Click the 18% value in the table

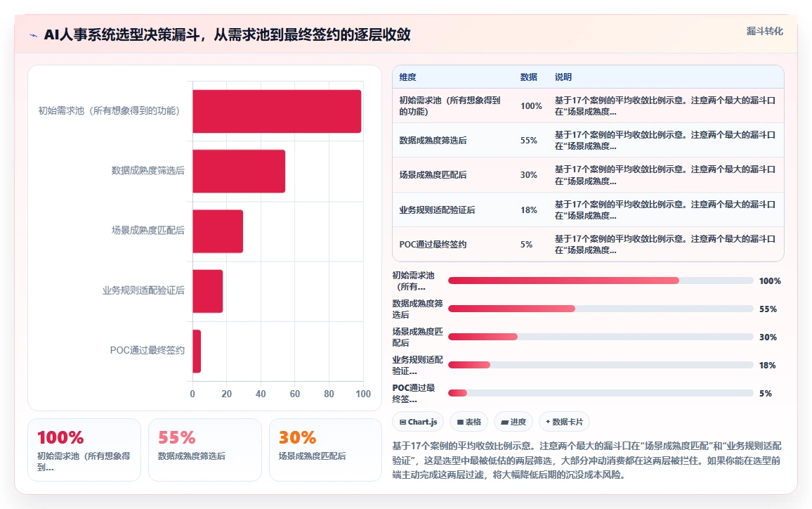click(x=529, y=210)
